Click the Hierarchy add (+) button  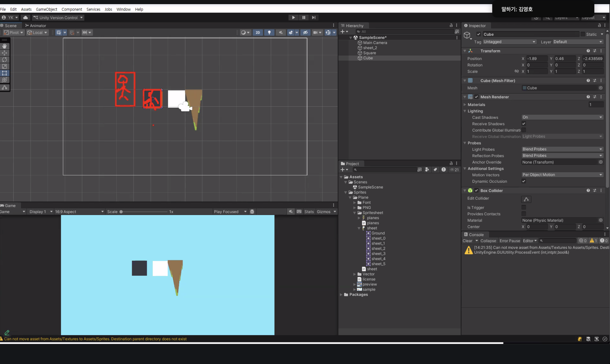344,32
